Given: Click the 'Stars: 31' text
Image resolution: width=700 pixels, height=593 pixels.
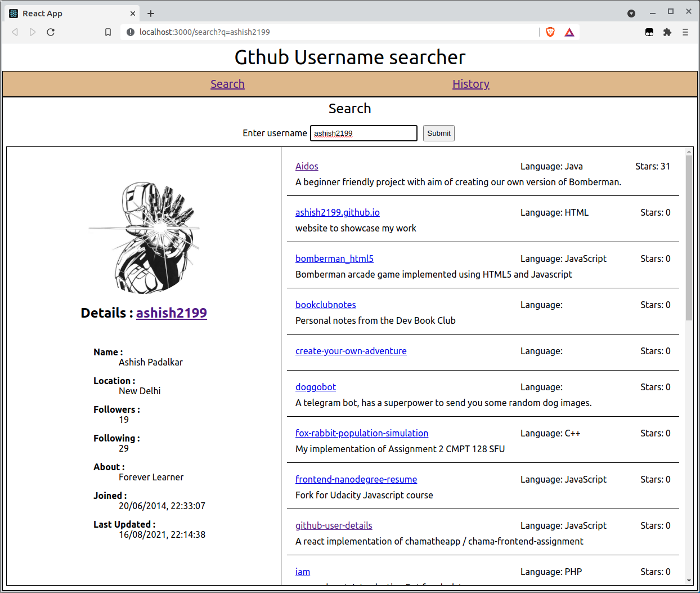Looking at the screenshot, I should (x=653, y=166).
